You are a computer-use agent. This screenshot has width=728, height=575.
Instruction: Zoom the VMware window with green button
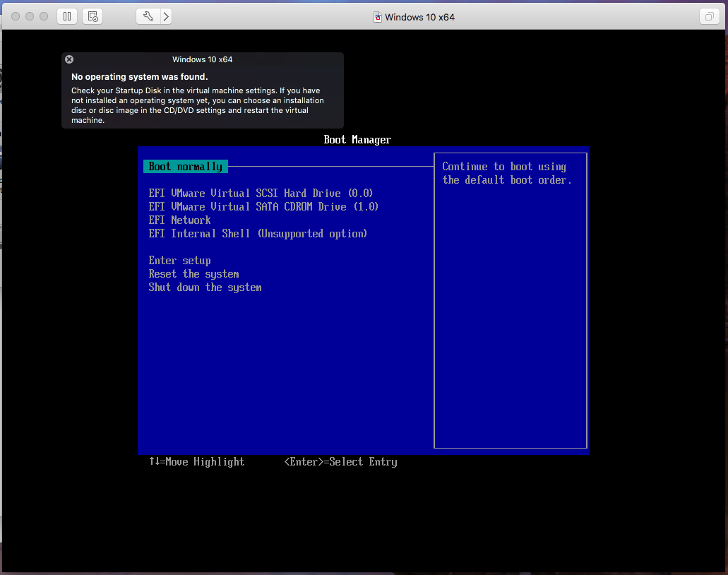click(x=44, y=16)
